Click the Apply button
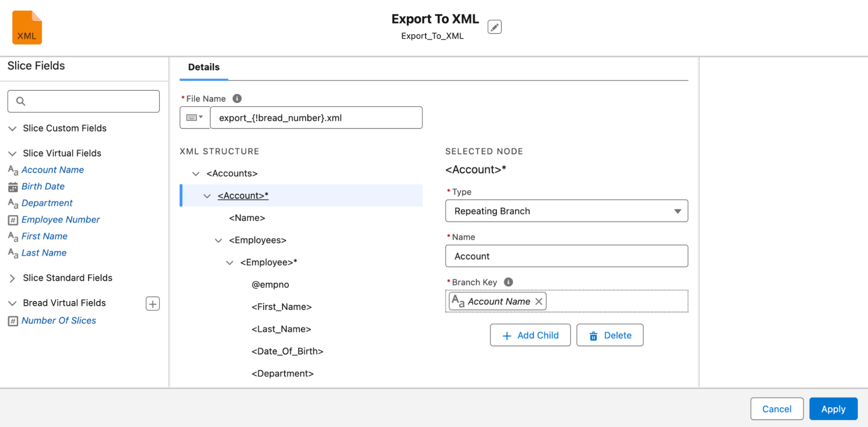This screenshot has width=868, height=427. [833, 409]
